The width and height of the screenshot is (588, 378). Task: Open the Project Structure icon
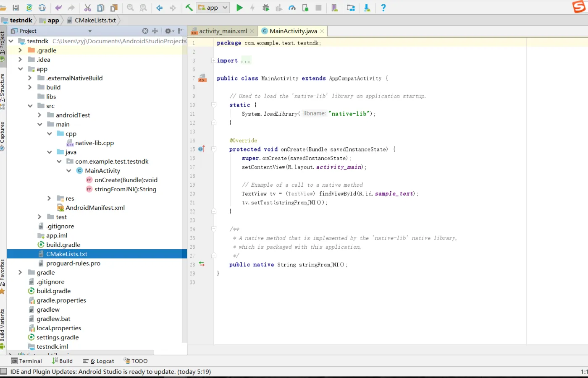[351, 8]
